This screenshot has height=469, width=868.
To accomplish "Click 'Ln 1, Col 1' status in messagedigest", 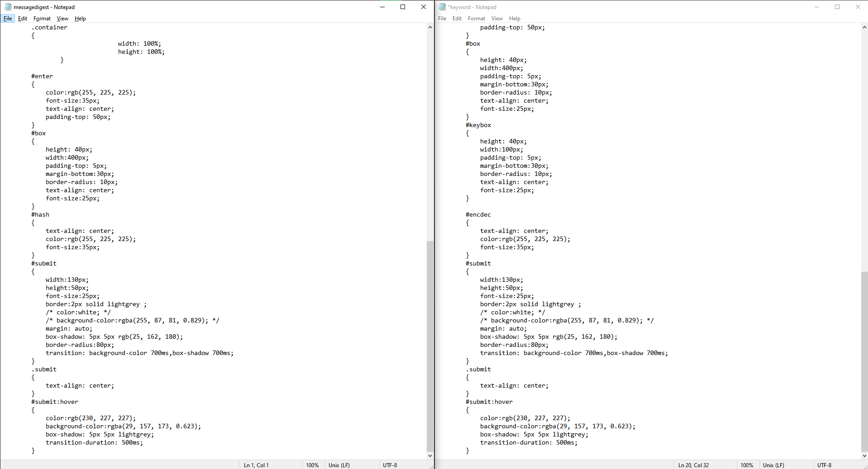I will [x=256, y=465].
